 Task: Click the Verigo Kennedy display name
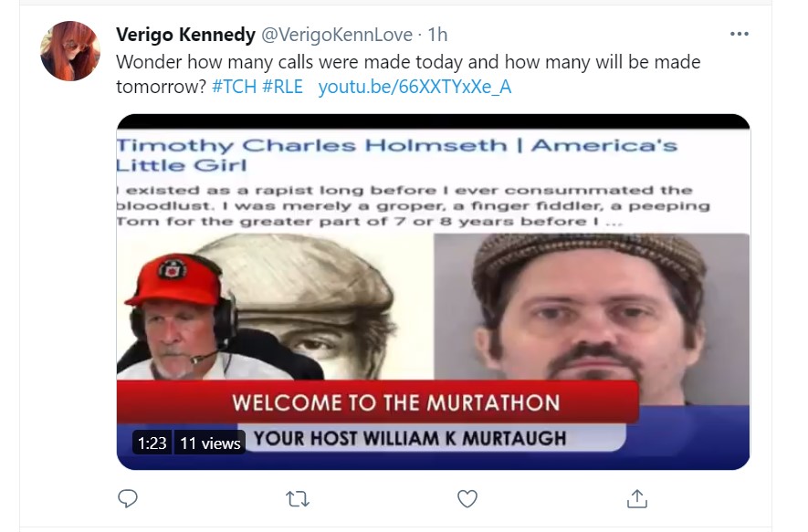[185, 35]
